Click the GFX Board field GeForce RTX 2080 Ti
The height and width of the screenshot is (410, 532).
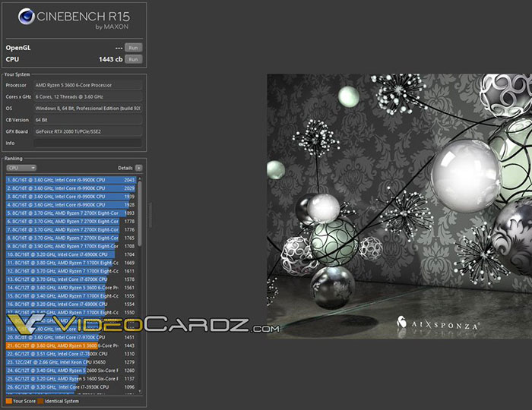click(88, 131)
